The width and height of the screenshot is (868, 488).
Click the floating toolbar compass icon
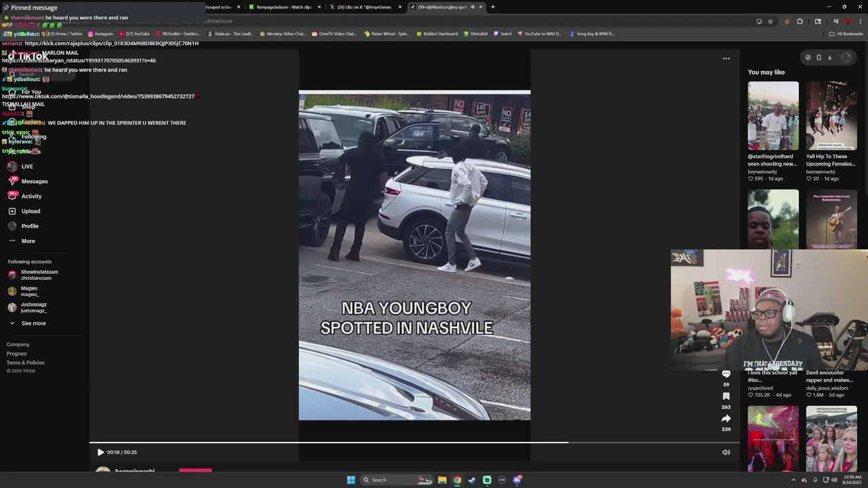point(808,58)
